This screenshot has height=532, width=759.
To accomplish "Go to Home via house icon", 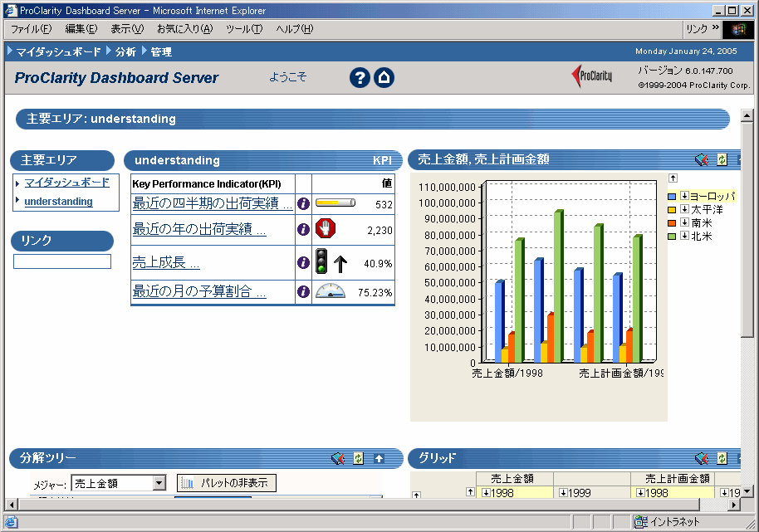I will click(x=384, y=77).
